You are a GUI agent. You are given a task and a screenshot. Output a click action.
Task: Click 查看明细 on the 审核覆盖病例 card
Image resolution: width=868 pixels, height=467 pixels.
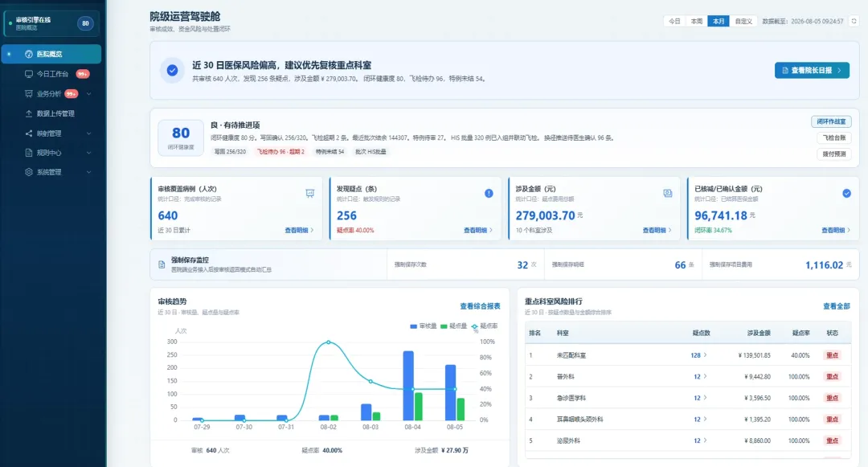pyautogui.click(x=299, y=230)
